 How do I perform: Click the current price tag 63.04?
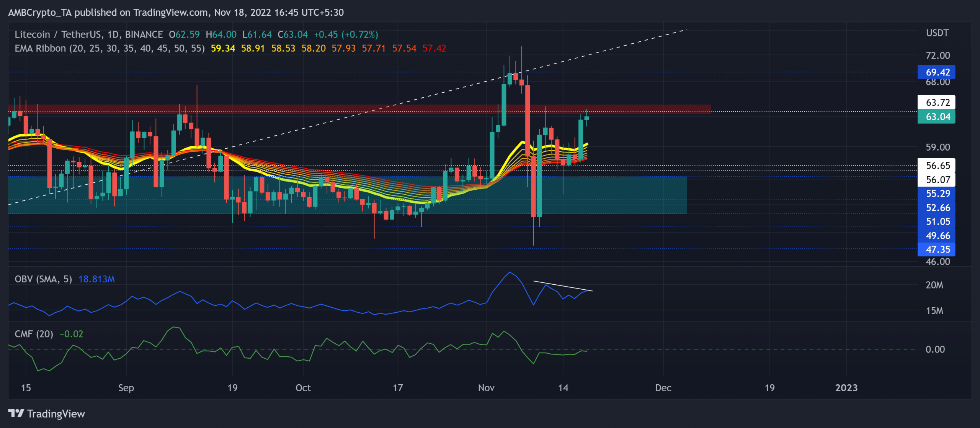936,116
